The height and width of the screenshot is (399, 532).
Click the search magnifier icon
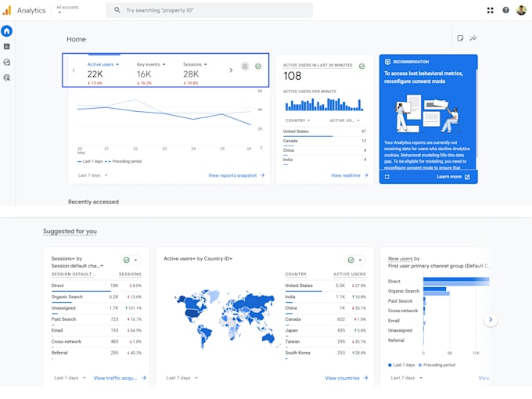[117, 10]
